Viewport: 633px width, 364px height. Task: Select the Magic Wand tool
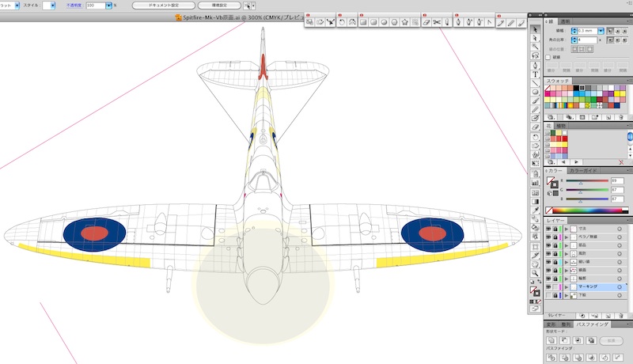pyautogui.click(x=536, y=47)
